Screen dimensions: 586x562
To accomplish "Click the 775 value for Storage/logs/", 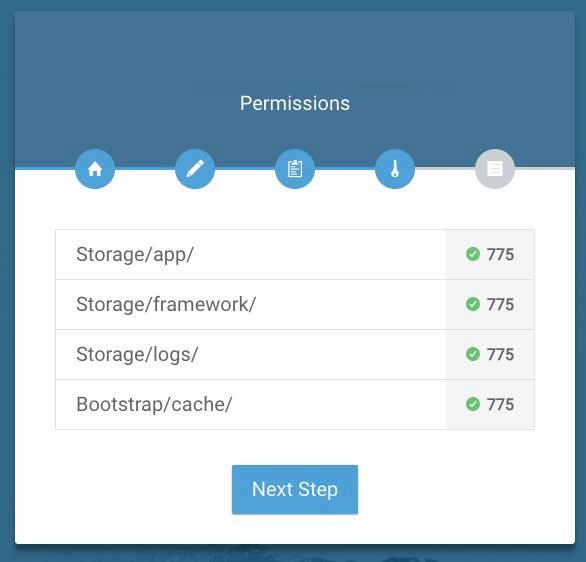I will tap(500, 354).
